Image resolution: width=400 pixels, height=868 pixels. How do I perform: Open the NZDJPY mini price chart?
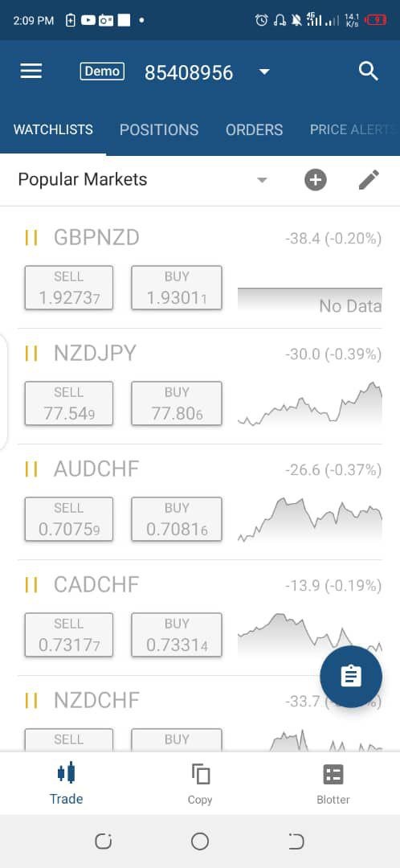click(x=310, y=403)
